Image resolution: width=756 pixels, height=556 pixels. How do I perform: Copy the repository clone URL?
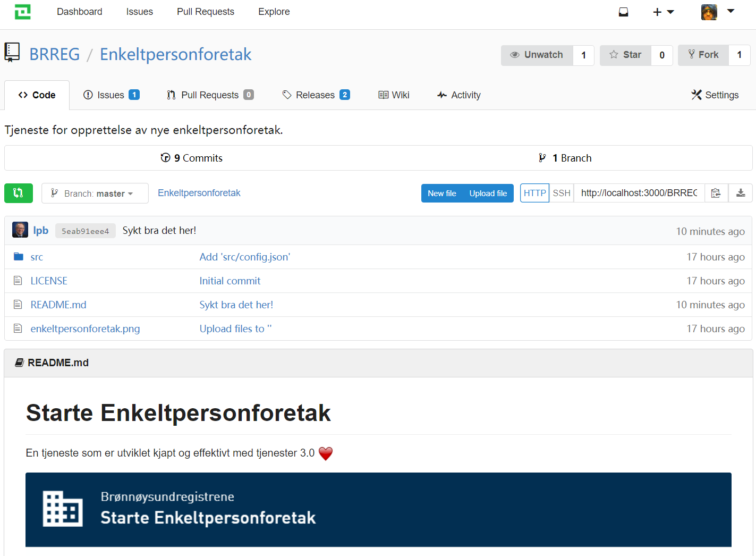(716, 193)
